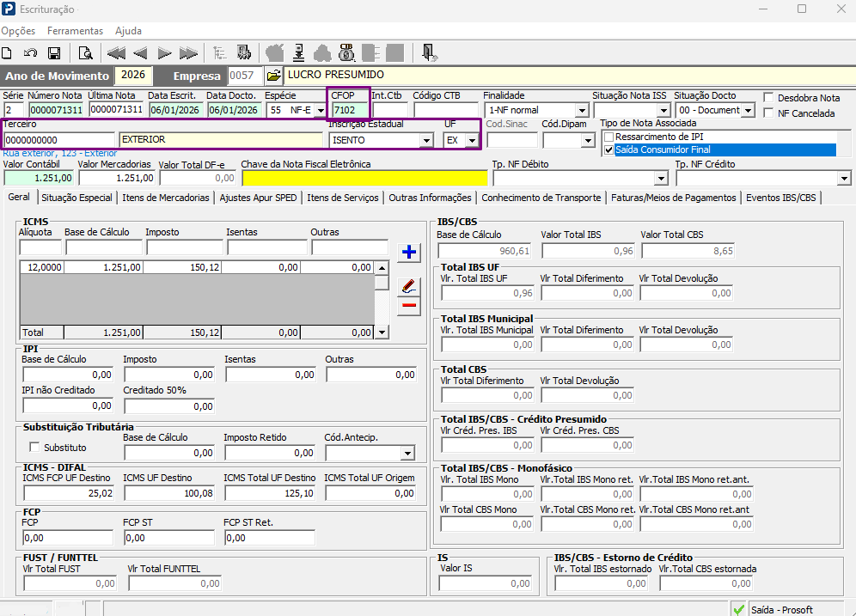The height and width of the screenshot is (616, 856).
Task: Click the yellow Chave da Nota Fiscal field
Action: (x=364, y=179)
